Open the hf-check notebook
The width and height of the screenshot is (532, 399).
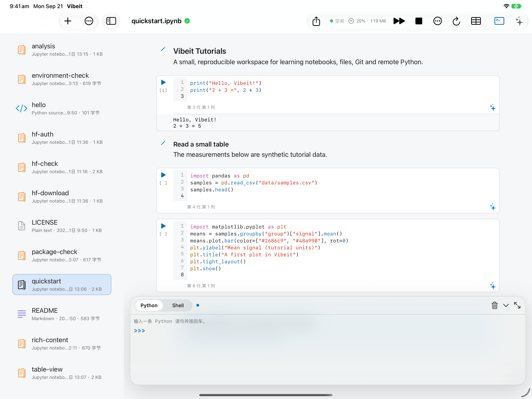pos(62,167)
